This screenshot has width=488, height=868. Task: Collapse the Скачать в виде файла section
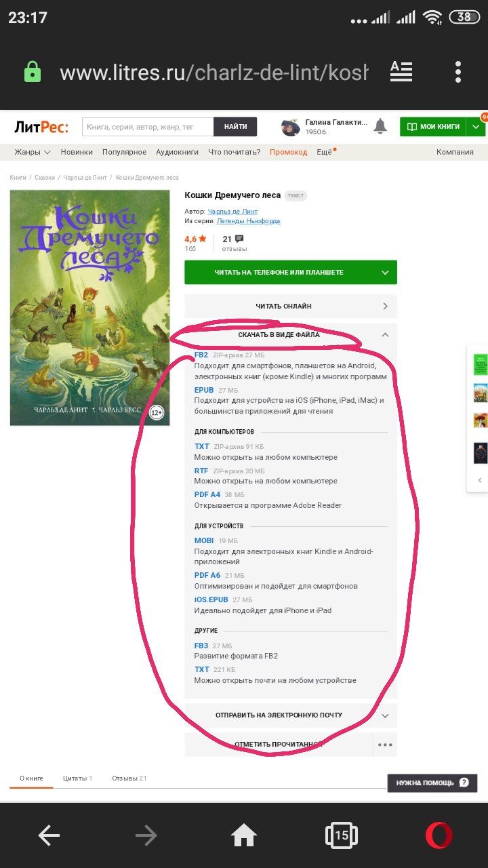(385, 334)
